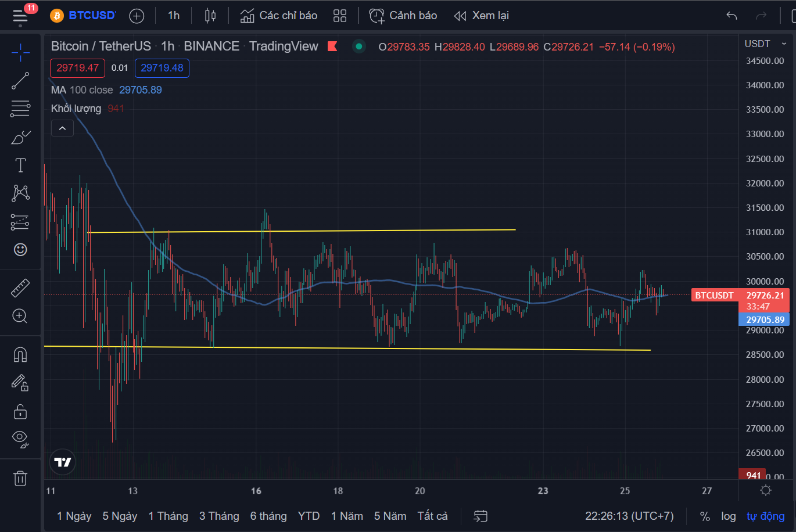Click the red flag symbol marker
This screenshot has height=532, width=796.
click(x=332, y=46)
